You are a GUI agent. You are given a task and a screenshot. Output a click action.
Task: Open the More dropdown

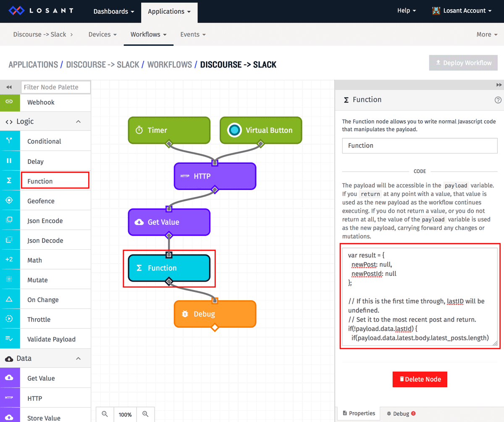(x=487, y=34)
